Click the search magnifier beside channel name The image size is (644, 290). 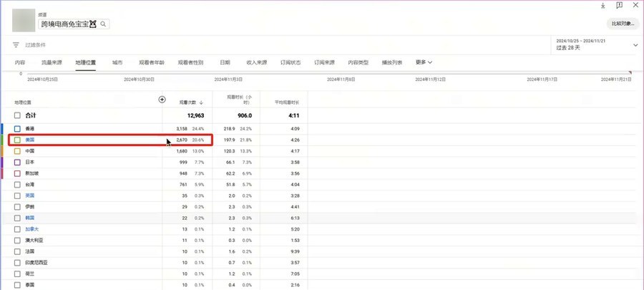click(103, 24)
